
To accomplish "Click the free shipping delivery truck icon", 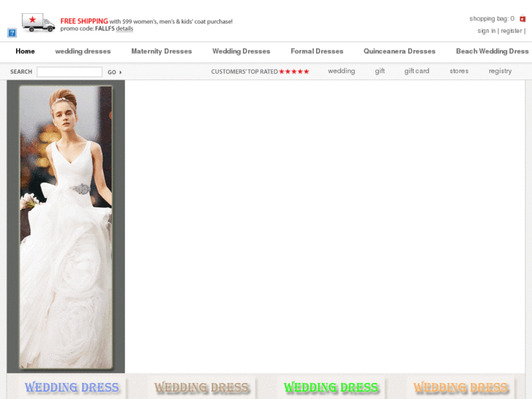I will point(38,23).
